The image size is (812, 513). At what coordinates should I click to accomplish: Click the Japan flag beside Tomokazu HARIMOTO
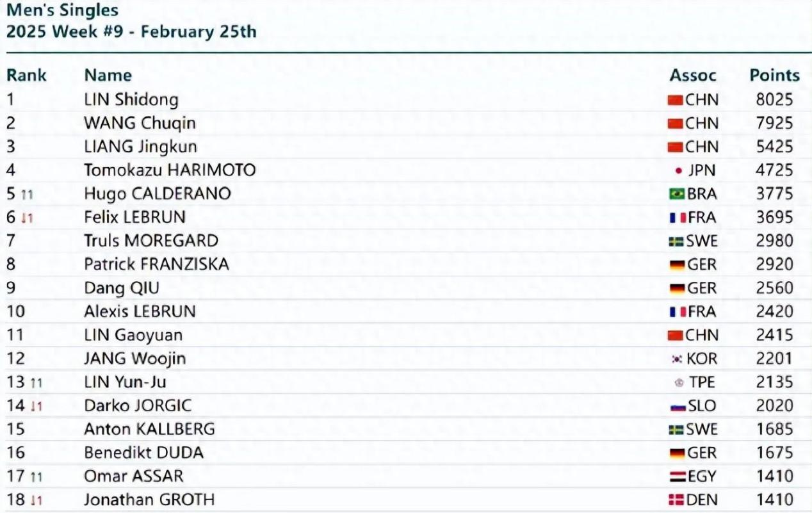coord(678,171)
